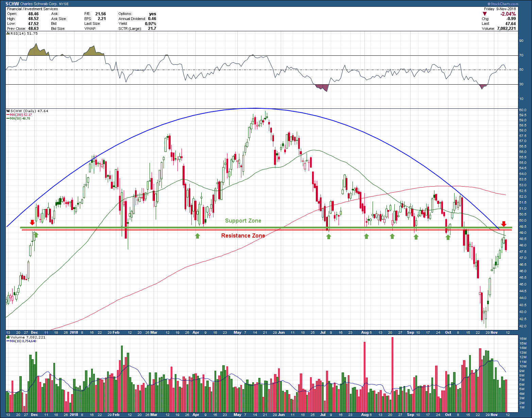Click the VWAP label
Image resolution: width=532 pixels, height=418 pixels.
coord(90,29)
